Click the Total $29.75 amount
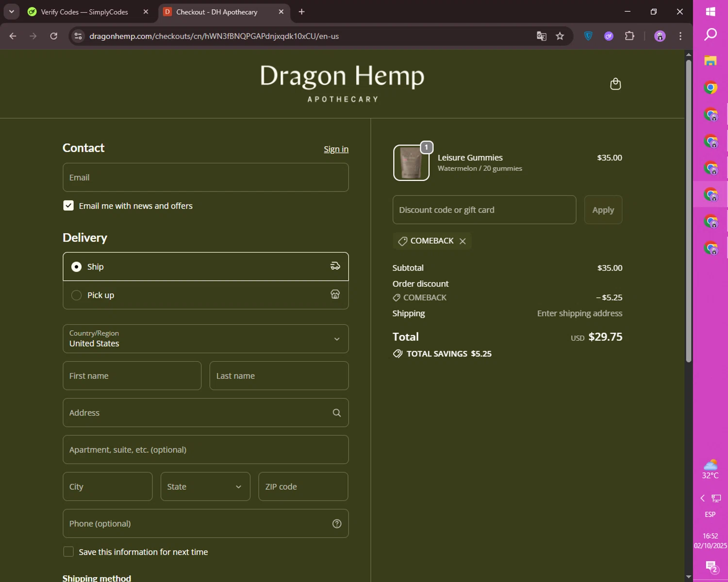The height and width of the screenshot is (582, 728). point(605,337)
